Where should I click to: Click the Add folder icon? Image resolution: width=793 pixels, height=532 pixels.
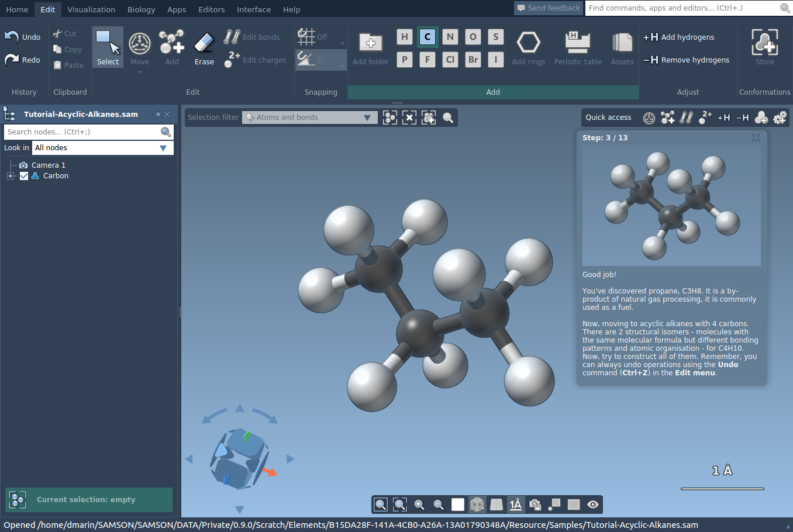tap(370, 43)
